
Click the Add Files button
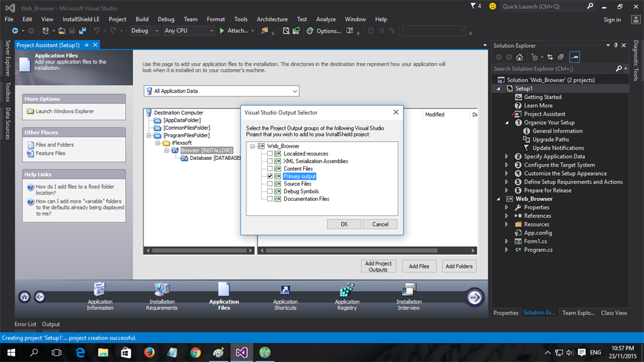pos(419,266)
